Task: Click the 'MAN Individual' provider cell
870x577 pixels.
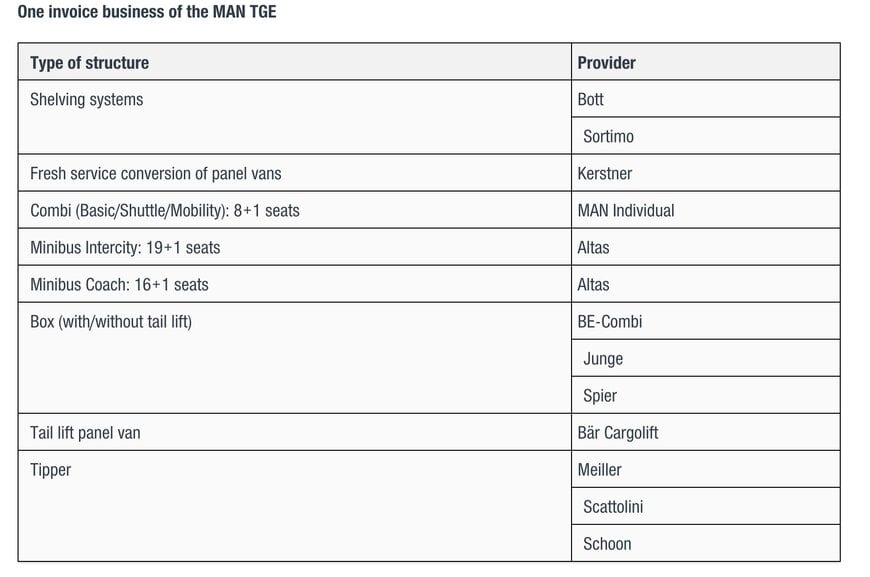Action: [x=706, y=210]
